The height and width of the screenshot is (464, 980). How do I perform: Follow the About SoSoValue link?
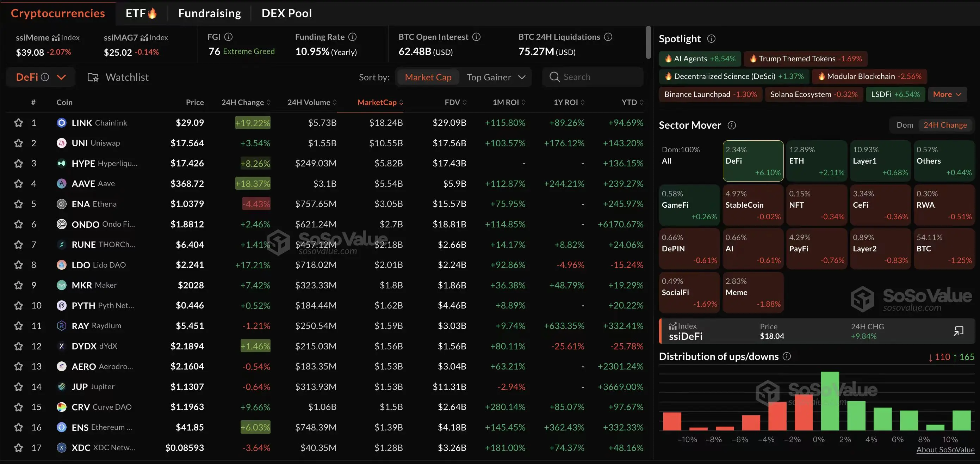click(945, 450)
